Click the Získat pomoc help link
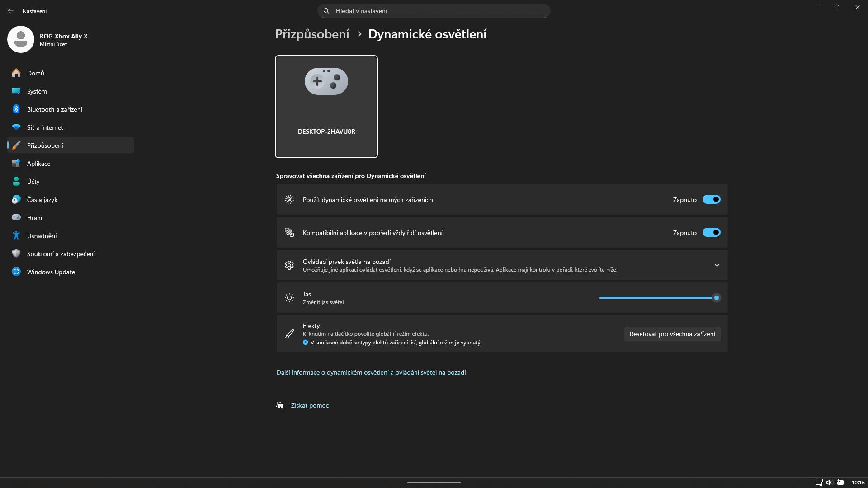868x488 pixels. 310,405
